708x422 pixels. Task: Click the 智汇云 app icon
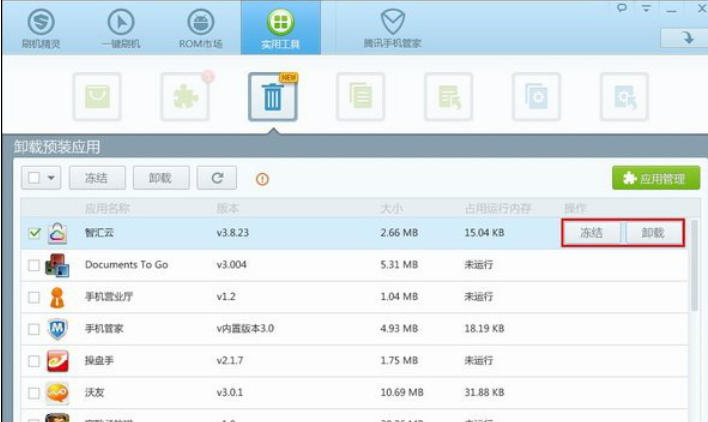click(58, 233)
